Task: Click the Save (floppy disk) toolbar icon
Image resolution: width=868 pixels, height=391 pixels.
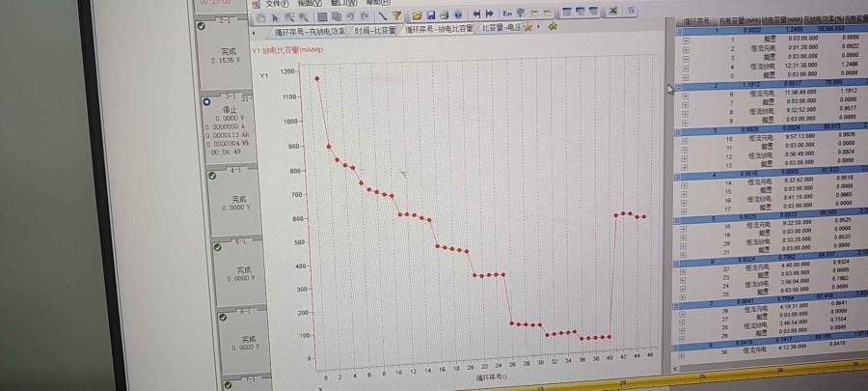Action: pyautogui.click(x=430, y=14)
